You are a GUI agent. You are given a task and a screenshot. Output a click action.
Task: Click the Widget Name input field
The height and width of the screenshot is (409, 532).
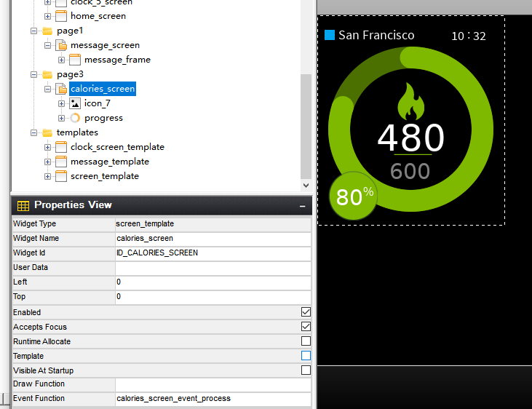tap(213, 238)
